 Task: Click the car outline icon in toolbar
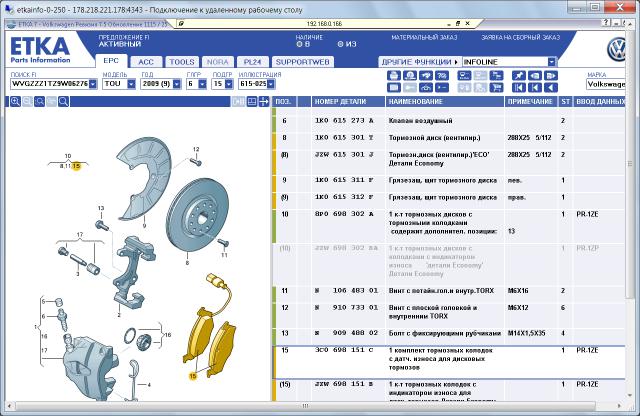point(426,87)
